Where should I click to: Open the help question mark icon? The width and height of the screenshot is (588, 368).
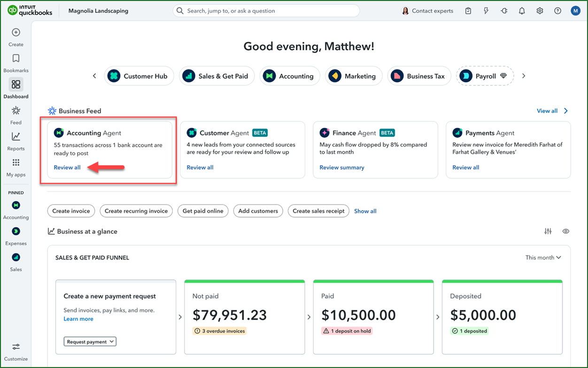(557, 11)
